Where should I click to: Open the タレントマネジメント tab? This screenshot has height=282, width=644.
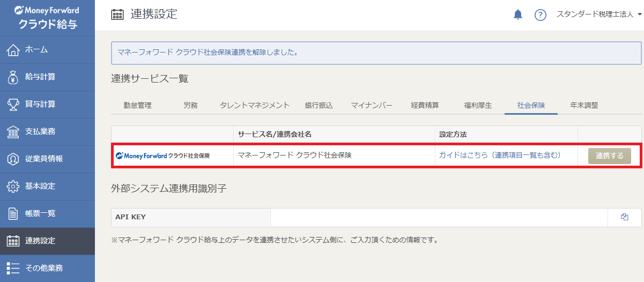(x=255, y=105)
